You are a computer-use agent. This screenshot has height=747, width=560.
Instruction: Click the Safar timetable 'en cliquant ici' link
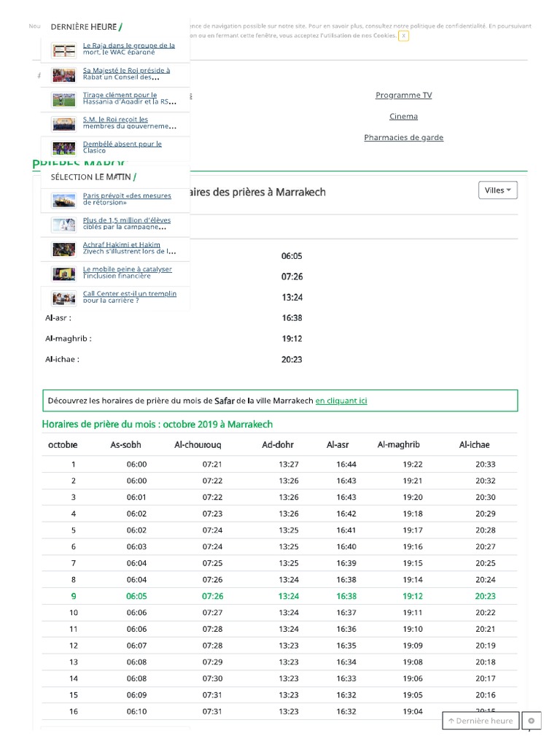(341, 401)
